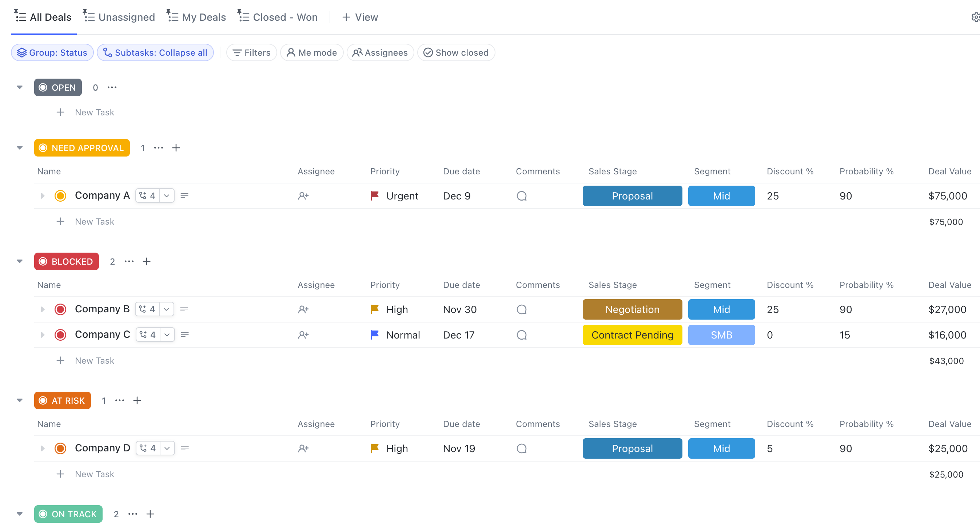Toggle Company B status circle

(60, 309)
